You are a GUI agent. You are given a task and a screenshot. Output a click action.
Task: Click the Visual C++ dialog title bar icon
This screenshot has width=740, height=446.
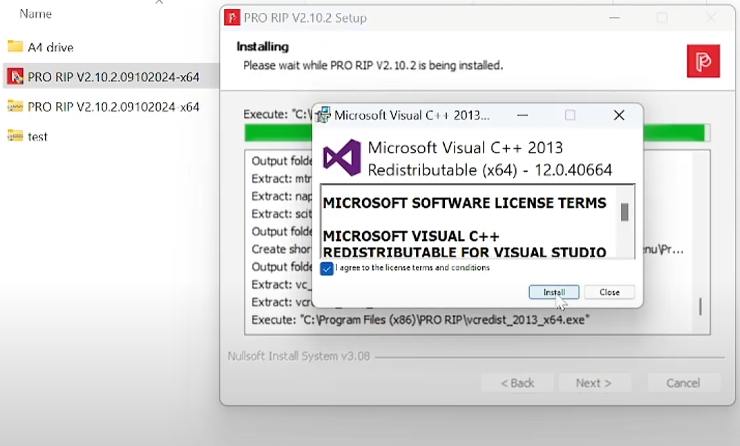tap(323, 115)
